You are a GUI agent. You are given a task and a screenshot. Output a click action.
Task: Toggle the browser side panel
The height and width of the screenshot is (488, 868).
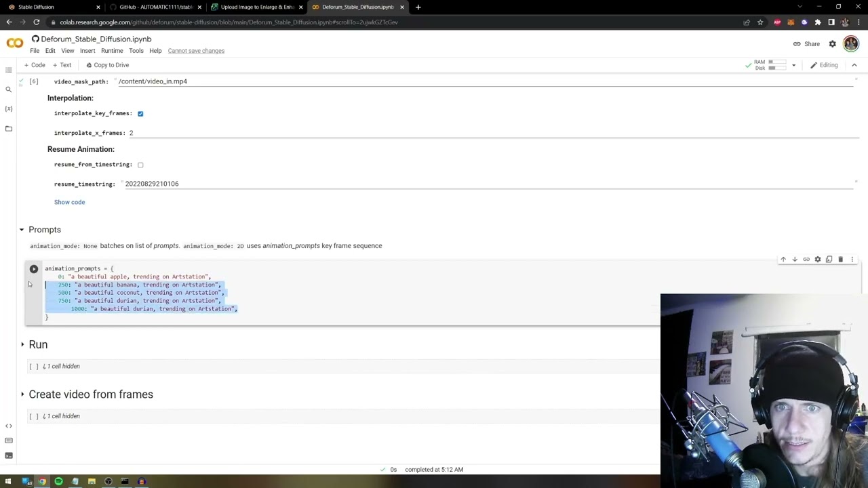click(x=831, y=22)
